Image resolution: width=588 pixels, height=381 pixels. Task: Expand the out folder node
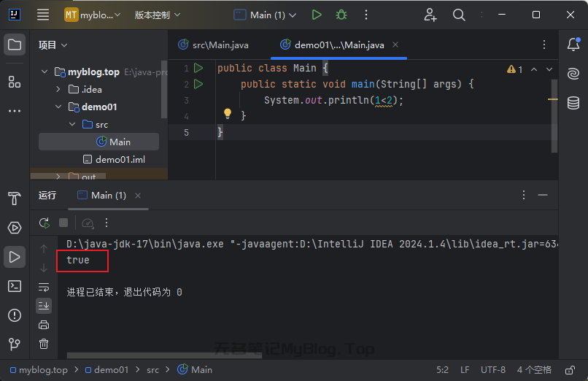pyautogui.click(x=58, y=176)
